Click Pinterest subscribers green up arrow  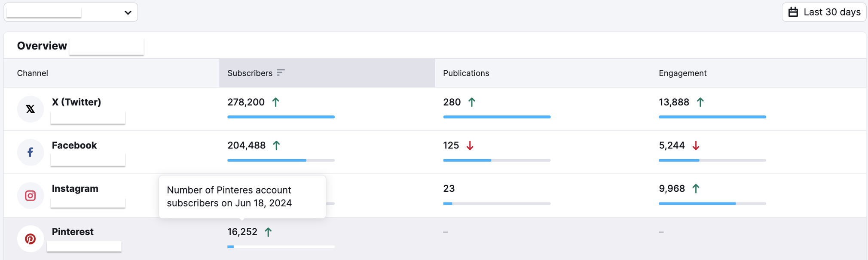point(268,232)
